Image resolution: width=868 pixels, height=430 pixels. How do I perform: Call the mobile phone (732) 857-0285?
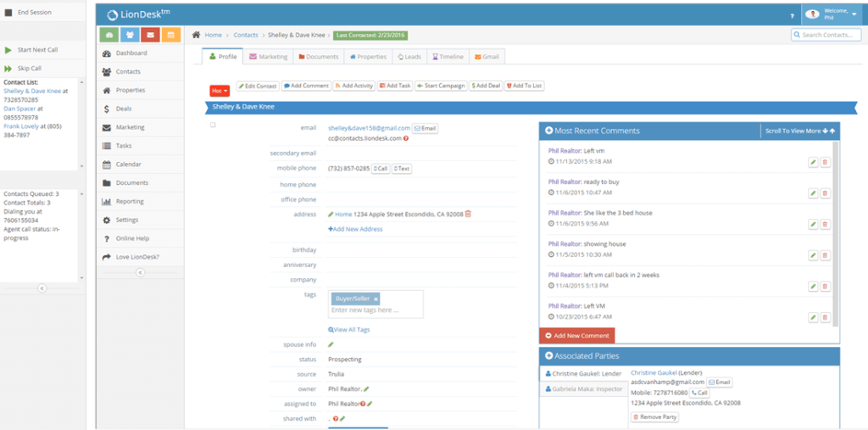tap(381, 169)
